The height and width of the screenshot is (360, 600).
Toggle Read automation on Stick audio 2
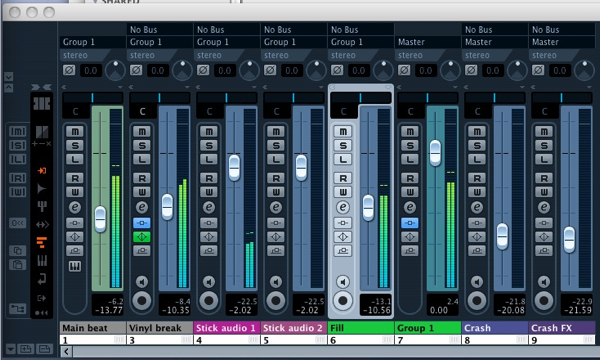click(x=276, y=178)
